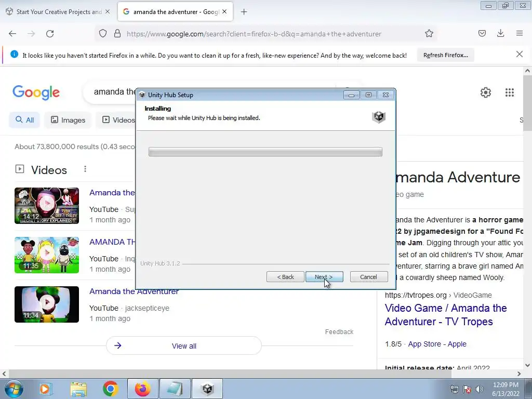
Task: Click the network tray icon
Action: (454, 389)
